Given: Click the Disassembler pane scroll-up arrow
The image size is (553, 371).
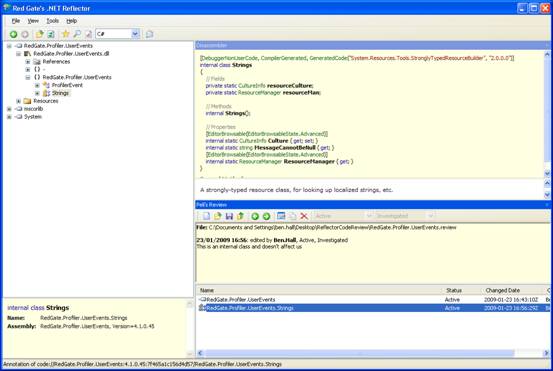Looking at the screenshot, I should (x=547, y=55).
